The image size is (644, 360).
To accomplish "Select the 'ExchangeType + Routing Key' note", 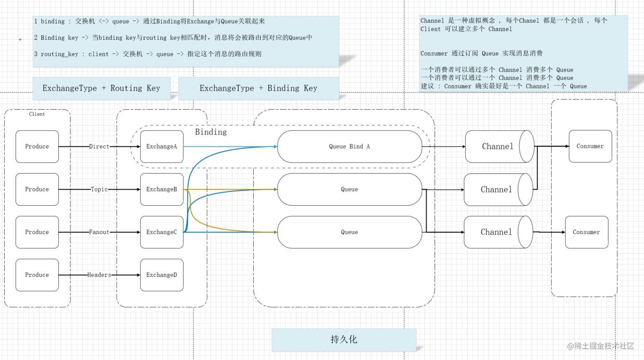I will 102,88.
